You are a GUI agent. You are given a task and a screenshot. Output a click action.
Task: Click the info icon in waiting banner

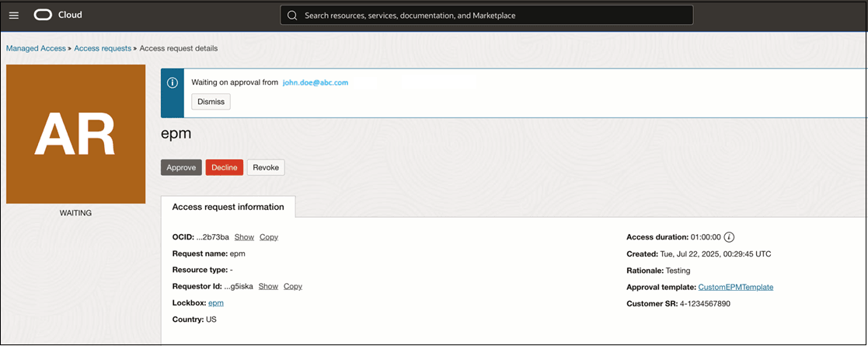173,82
